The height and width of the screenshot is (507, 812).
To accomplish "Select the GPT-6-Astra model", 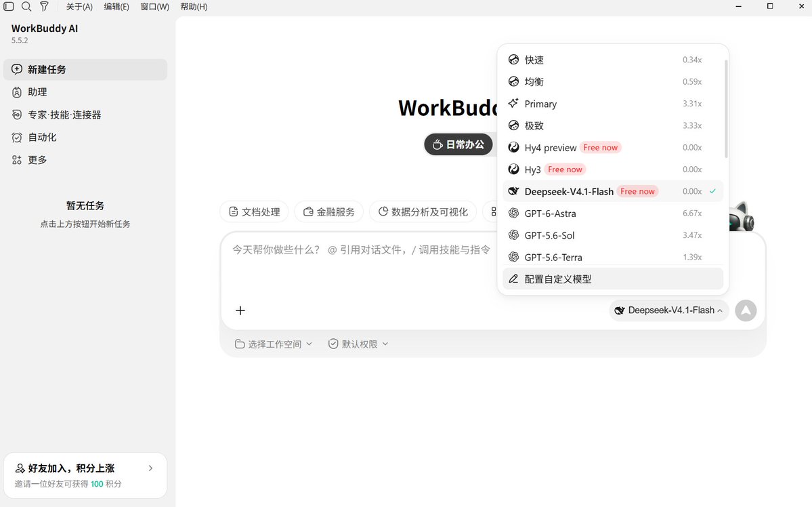I will tap(613, 213).
